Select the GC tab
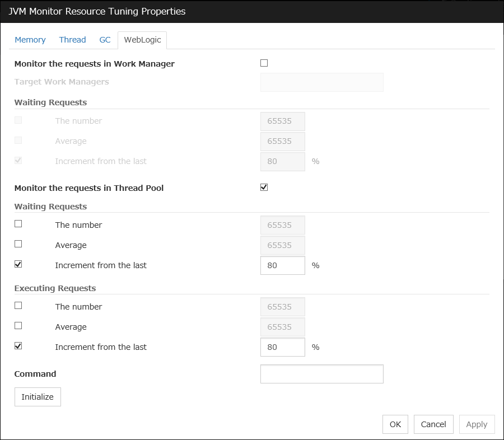 click(105, 40)
